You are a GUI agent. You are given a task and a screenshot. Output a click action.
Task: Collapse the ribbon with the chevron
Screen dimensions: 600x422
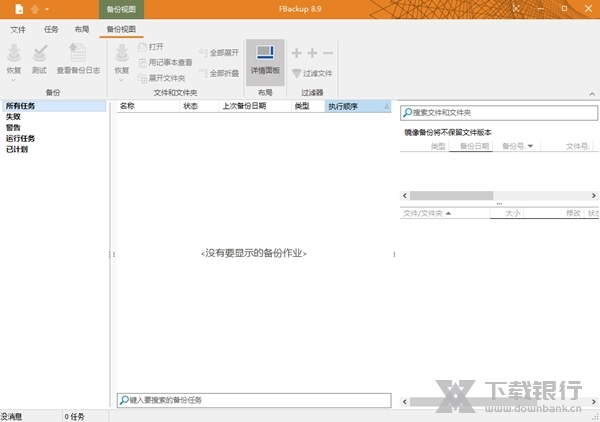point(592,94)
